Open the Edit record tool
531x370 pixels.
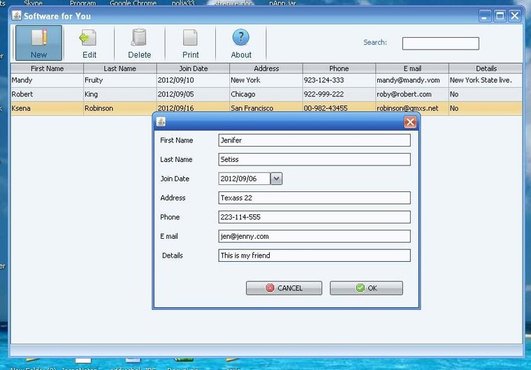point(89,44)
